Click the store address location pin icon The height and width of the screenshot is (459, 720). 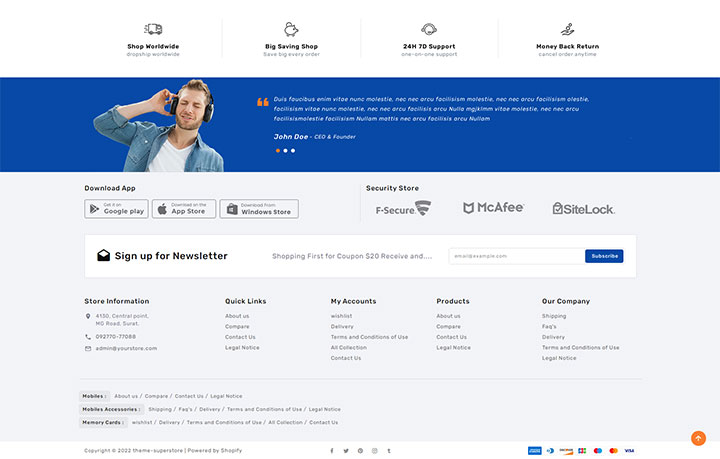pyautogui.click(x=88, y=316)
